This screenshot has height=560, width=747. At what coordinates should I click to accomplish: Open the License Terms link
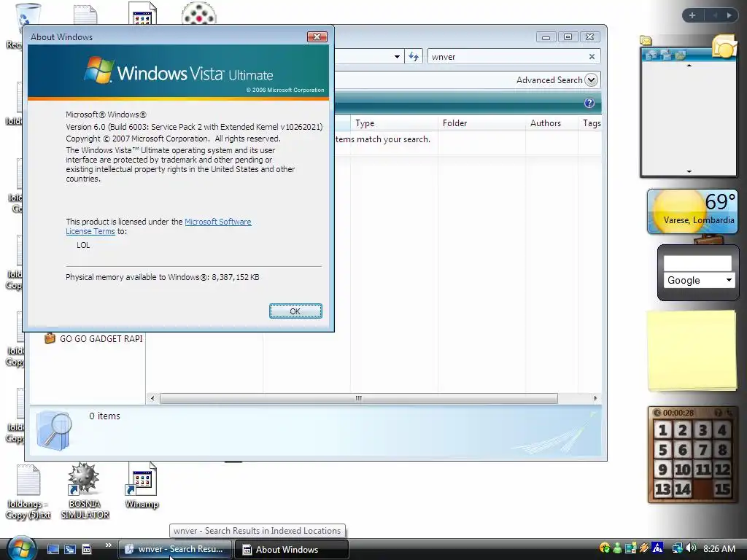pyautogui.click(x=90, y=231)
